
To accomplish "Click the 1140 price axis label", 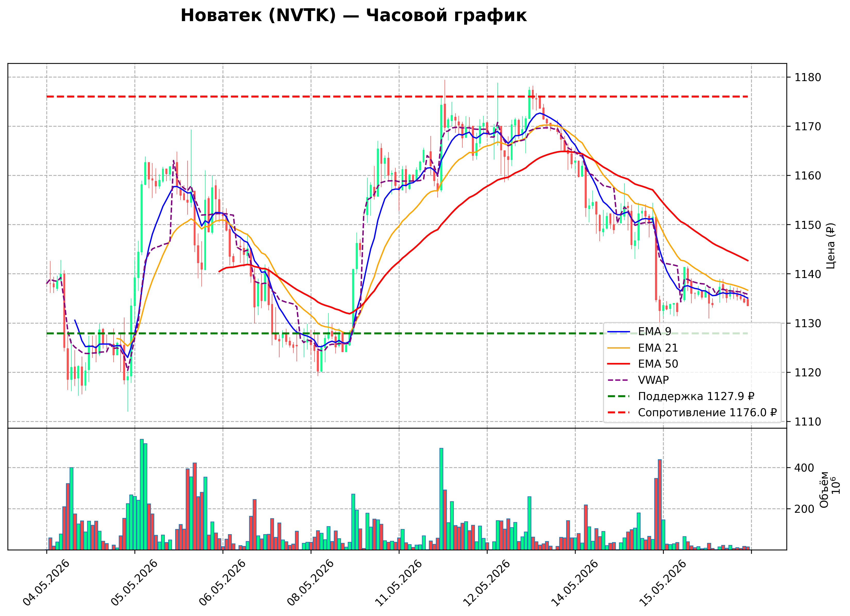I will pyautogui.click(x=808, y=274).
